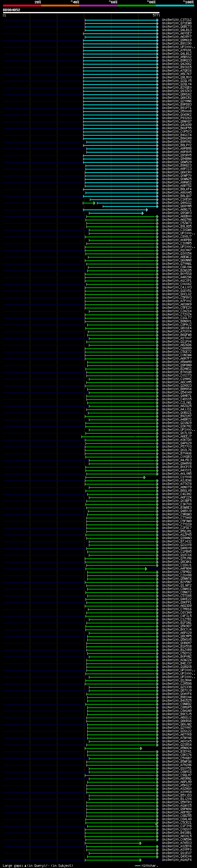Select the label UniRef100_Q069K2
Screen dimensions: 197x868
coord(176,115)
